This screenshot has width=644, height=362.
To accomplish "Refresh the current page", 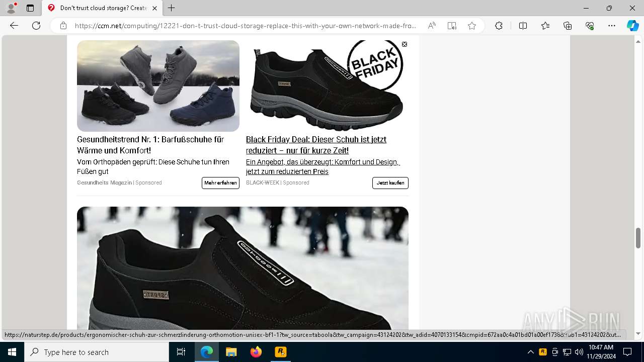I will click(x=36, y=26).
